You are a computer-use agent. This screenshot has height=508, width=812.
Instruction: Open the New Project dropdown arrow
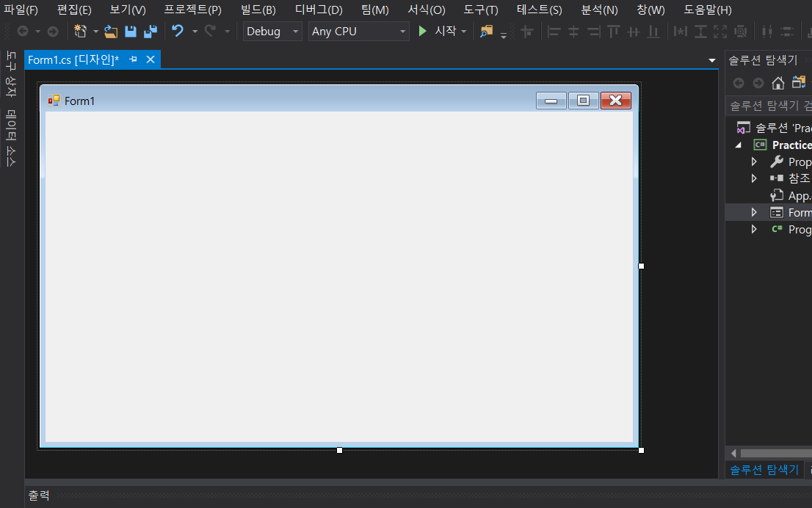[x=95, y=32]
